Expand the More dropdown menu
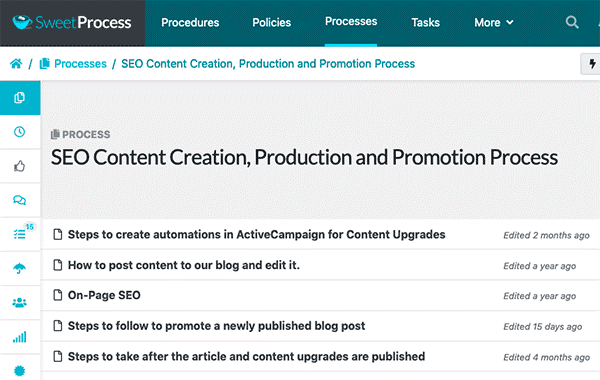 point(494,23)
